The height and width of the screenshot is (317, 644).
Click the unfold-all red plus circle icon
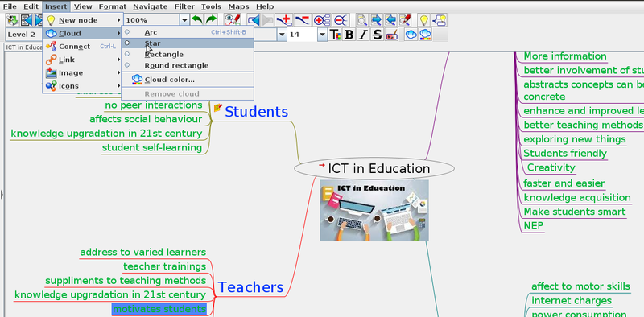322,19
